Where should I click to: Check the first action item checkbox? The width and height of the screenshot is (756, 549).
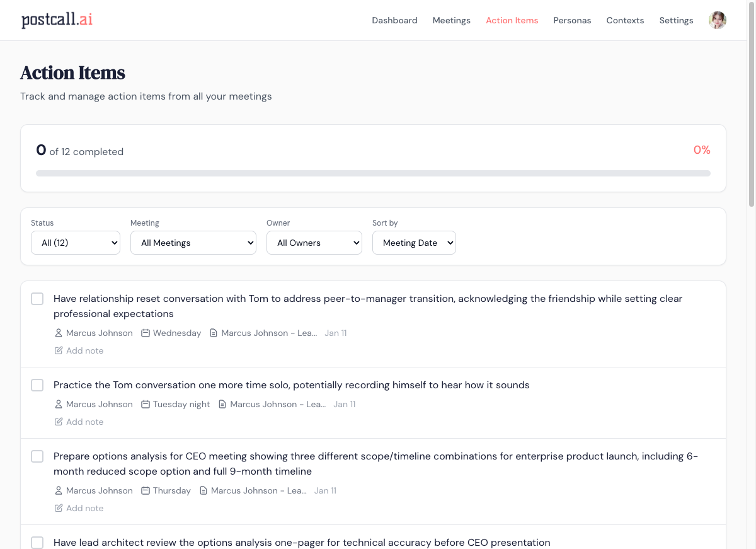point(37,298)
